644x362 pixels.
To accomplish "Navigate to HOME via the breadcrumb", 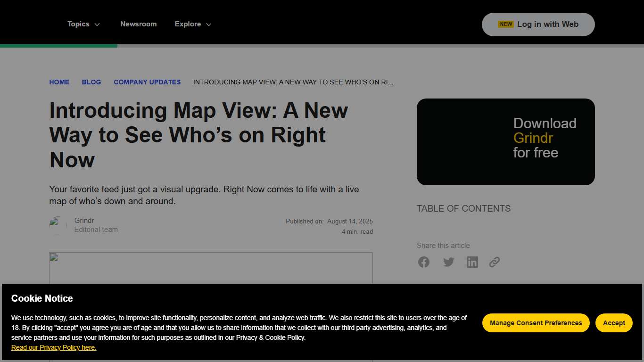I will (59, 82).
